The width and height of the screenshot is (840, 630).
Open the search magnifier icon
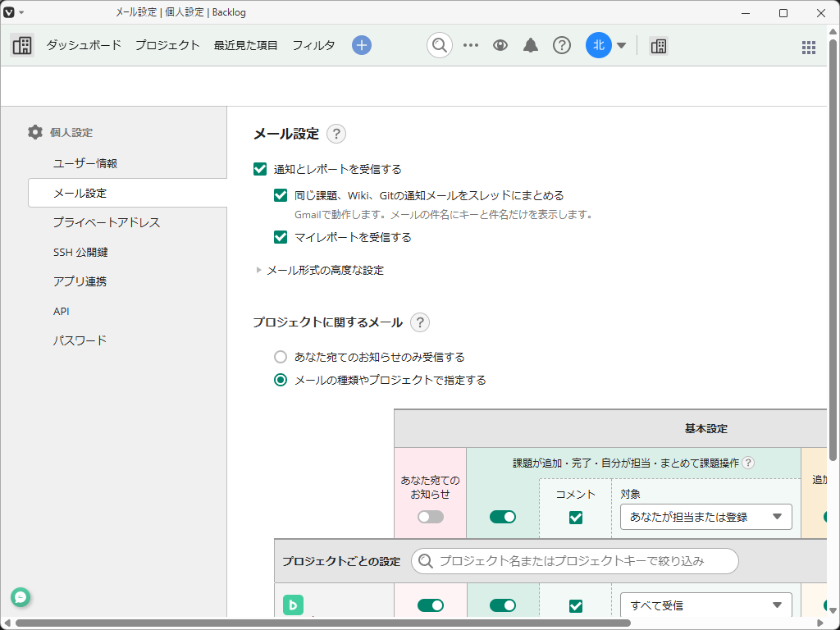[x=440, y=46]
